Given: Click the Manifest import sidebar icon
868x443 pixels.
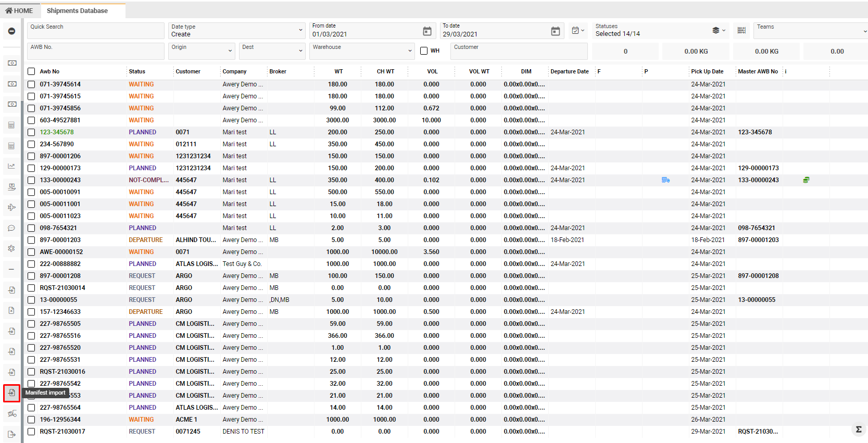Looking at the screenshot, I should click(x=11, y=393).
